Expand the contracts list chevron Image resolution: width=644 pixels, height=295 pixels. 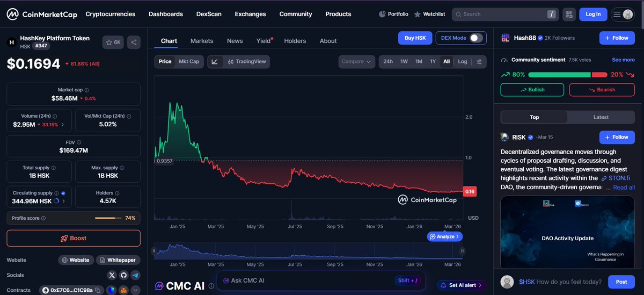pos(135,290)
